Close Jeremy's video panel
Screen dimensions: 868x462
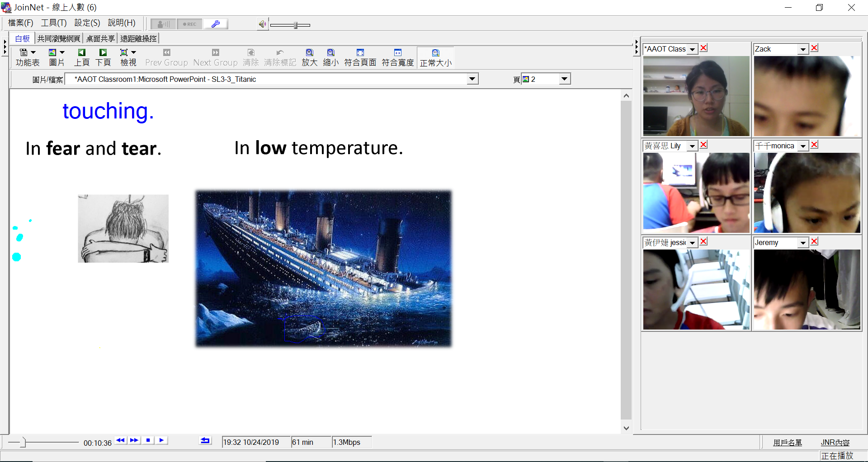pyautogui.click(x=814, y=241)
